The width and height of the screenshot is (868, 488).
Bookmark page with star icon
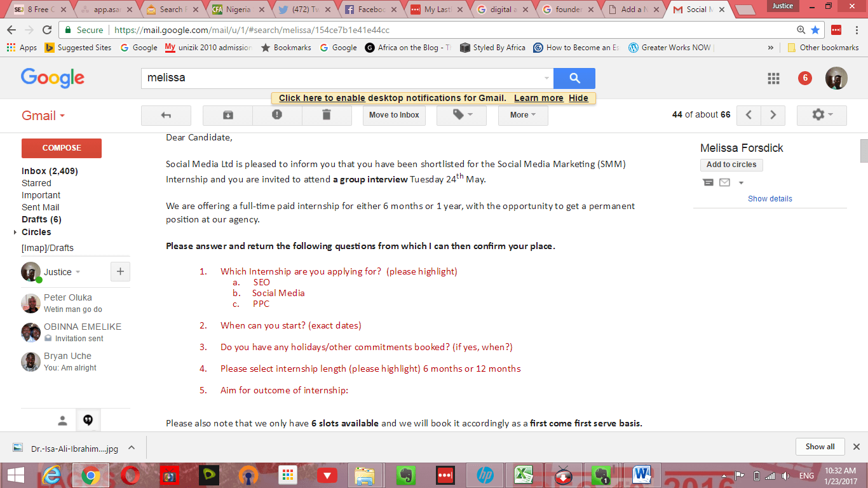click(x=815, y=30)
